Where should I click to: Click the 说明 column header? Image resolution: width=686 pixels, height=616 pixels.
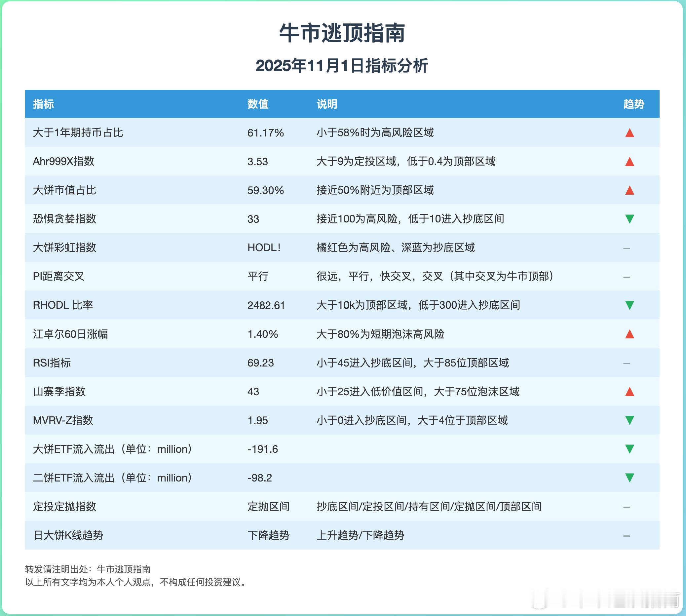click(326, 104)
